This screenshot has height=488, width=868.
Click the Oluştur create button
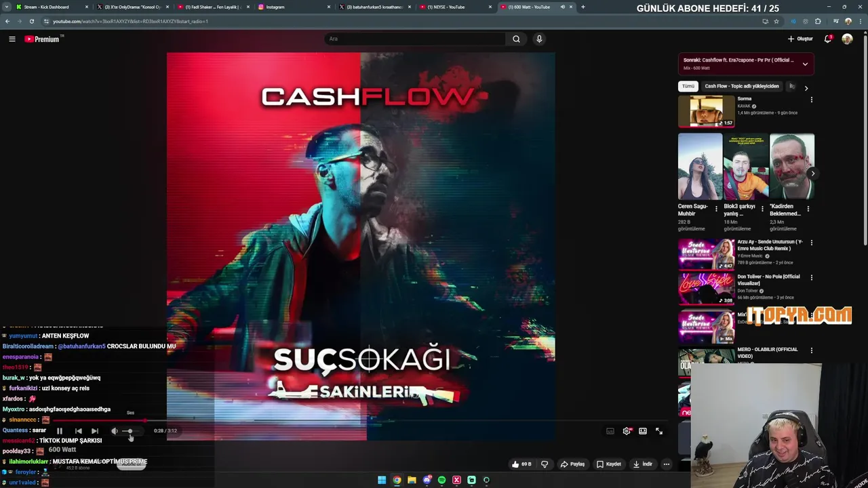800,39
